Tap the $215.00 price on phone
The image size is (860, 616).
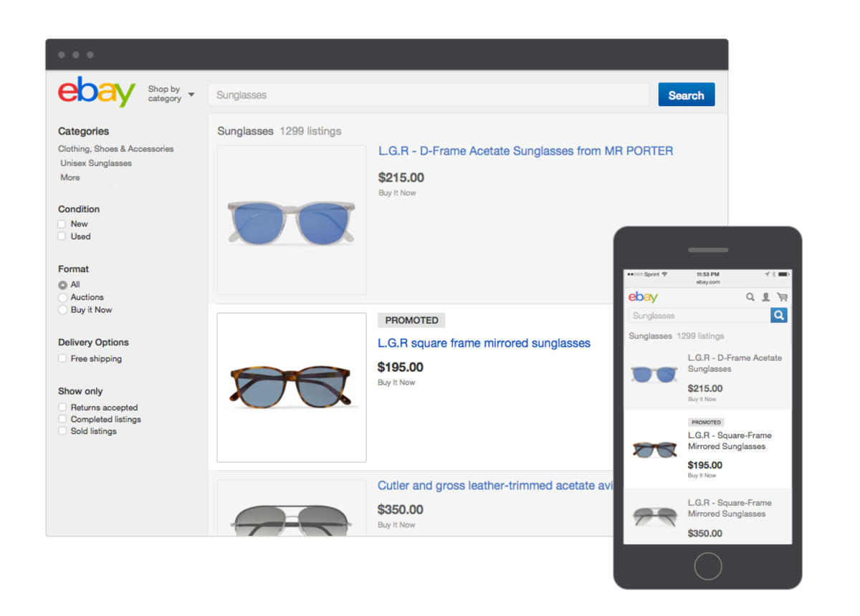[705, 388]
